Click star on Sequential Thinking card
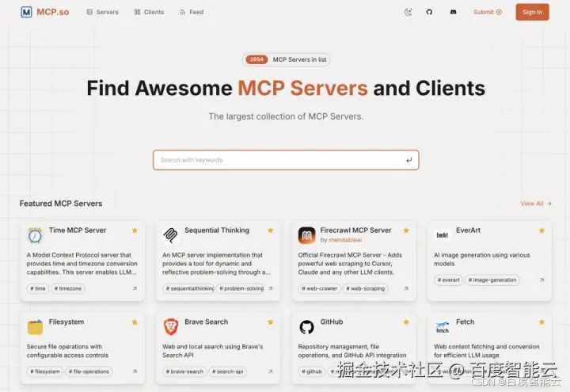570x392 pixels. click(x=271, y=230)
